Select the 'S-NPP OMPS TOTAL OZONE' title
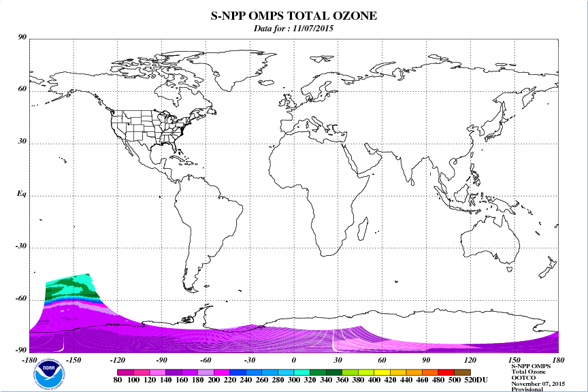Screen dimensions: 588x392 pyautogui.click(x=293, y=16)
